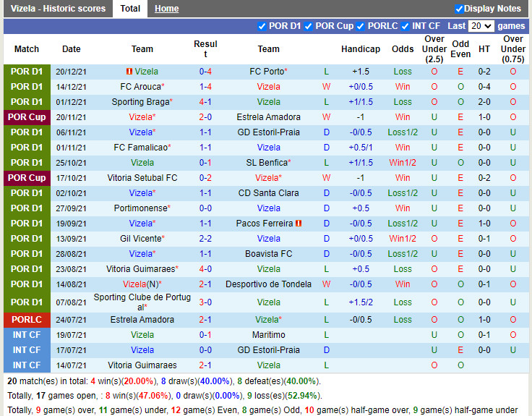Image resolution: width=532 pixels, height=416 pixels.
Task: Open the SL Benfica team link
Action: click(x=268, y=163)
